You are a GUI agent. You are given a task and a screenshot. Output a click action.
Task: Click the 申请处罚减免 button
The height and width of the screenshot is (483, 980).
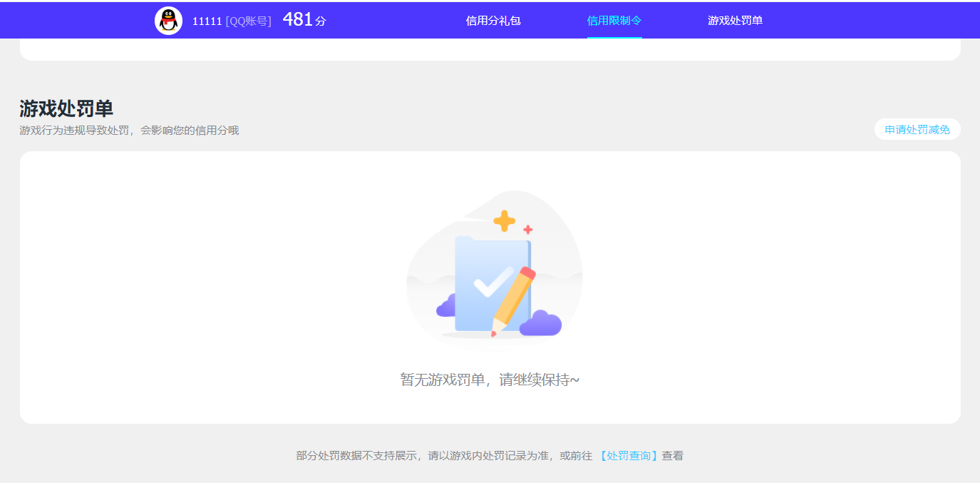917,129
